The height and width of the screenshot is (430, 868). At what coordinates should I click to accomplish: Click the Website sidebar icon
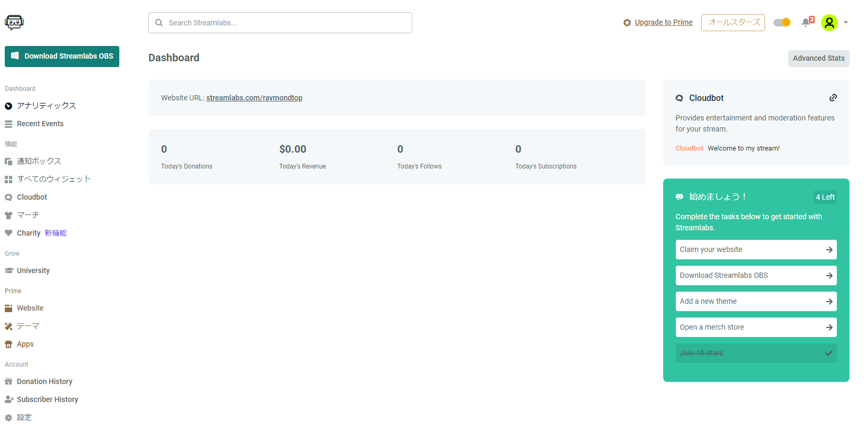[8, 308]
